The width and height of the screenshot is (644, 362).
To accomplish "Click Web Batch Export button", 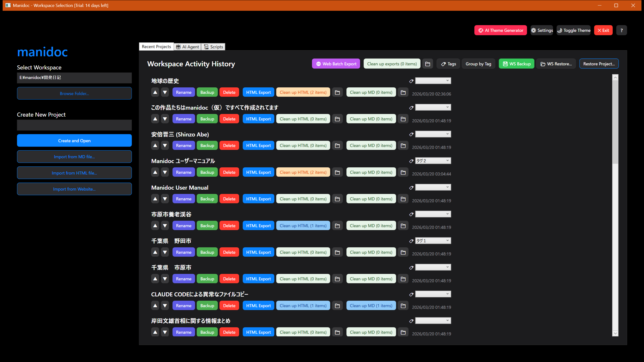I will (x=336, y=64).
